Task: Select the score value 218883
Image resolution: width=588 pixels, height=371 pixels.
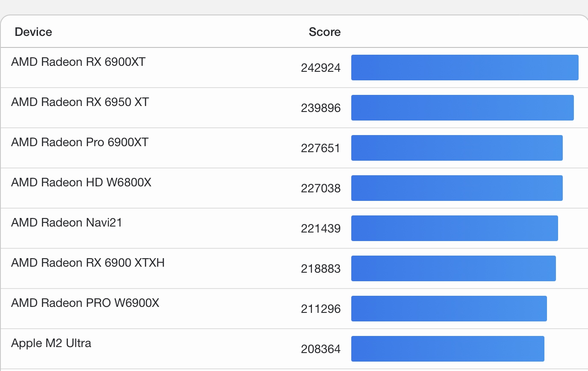Action: coord(321,269)
